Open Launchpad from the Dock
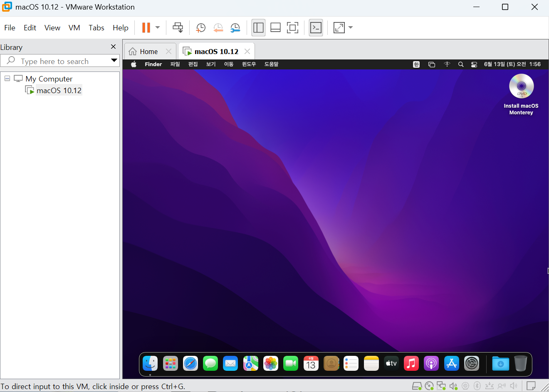Image resolution: width=549 pixels, height=392 pixels. tap(170, 364)
